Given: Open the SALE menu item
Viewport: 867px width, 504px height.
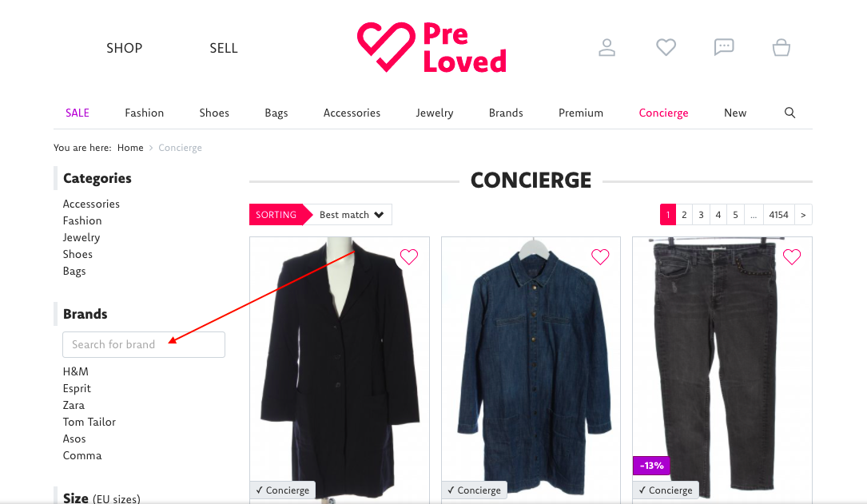Looking at the screenshot, I should pyautogui.click(x=78, y=113).
